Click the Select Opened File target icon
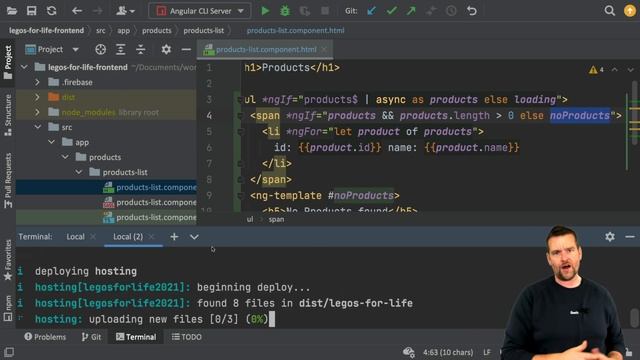640x360 pixels. pos(100,49)
